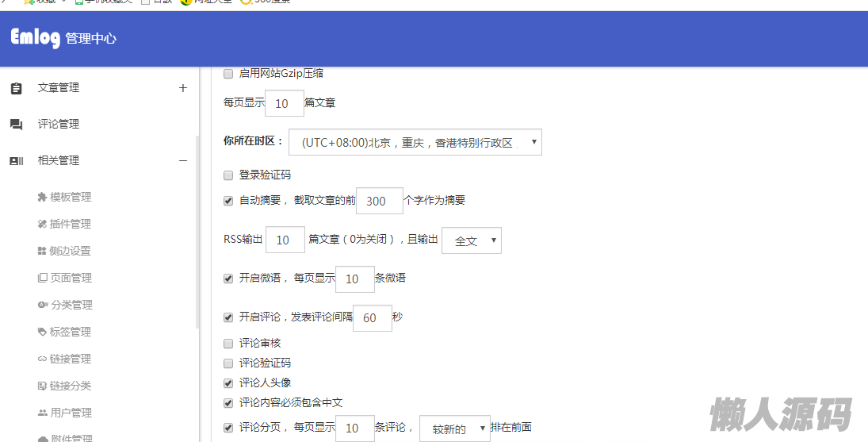This screenshot has height=442, width=868.
Task: Open 侧边设置 via its widgets icon
Action: pos(42,251)
